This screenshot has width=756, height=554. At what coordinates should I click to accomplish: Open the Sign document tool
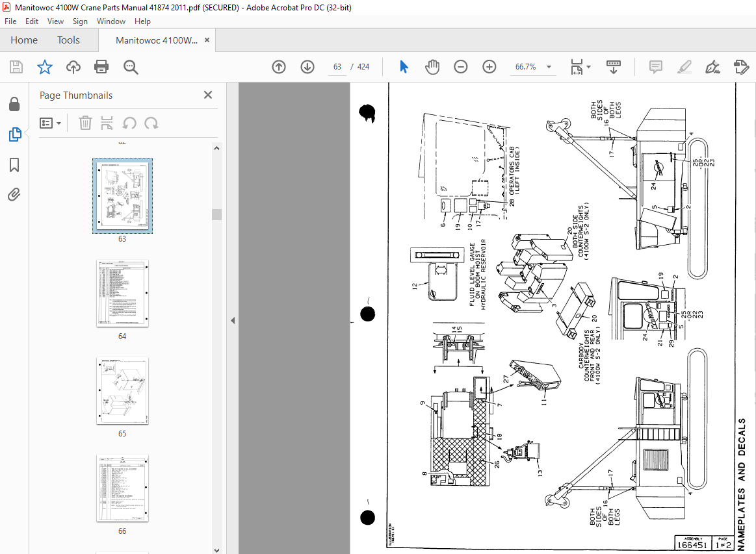click(x=712, y=67)
